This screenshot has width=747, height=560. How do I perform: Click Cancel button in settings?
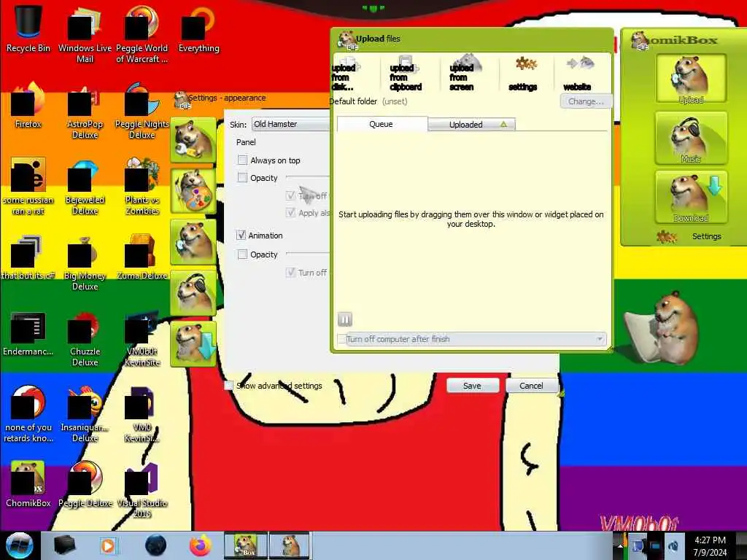(x=531, y=386)
